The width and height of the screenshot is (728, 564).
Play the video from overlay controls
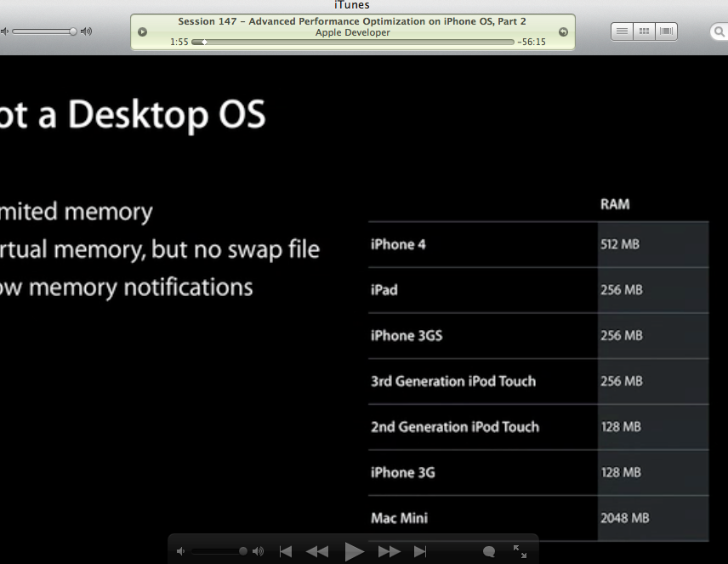355,552
